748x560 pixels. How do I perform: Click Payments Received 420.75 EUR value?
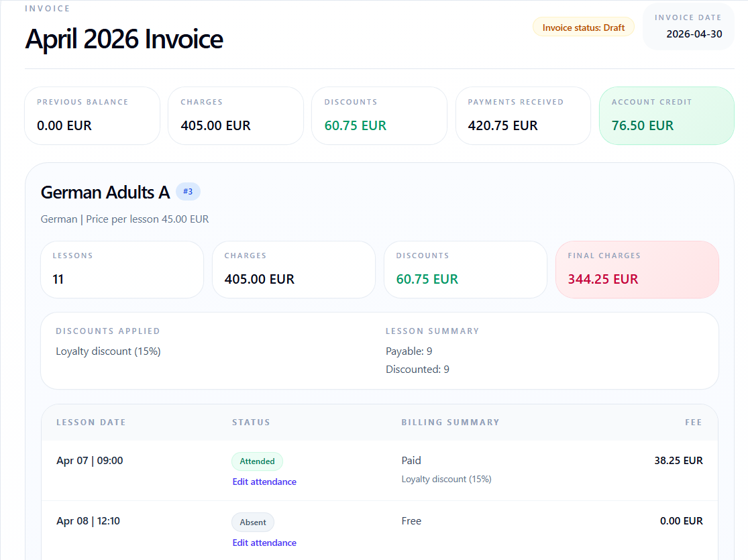point(502,125)
